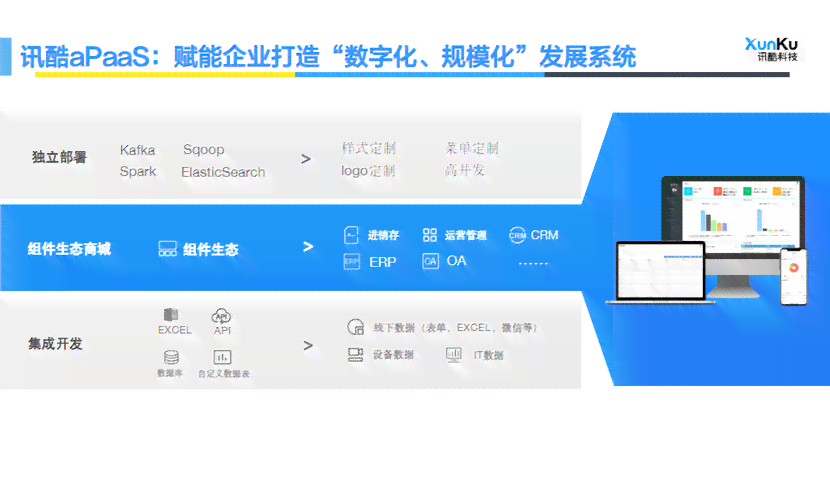Screen dimensions: 830x485
Task: Click the IT数据 monitor icon
Action: (454, 354)
